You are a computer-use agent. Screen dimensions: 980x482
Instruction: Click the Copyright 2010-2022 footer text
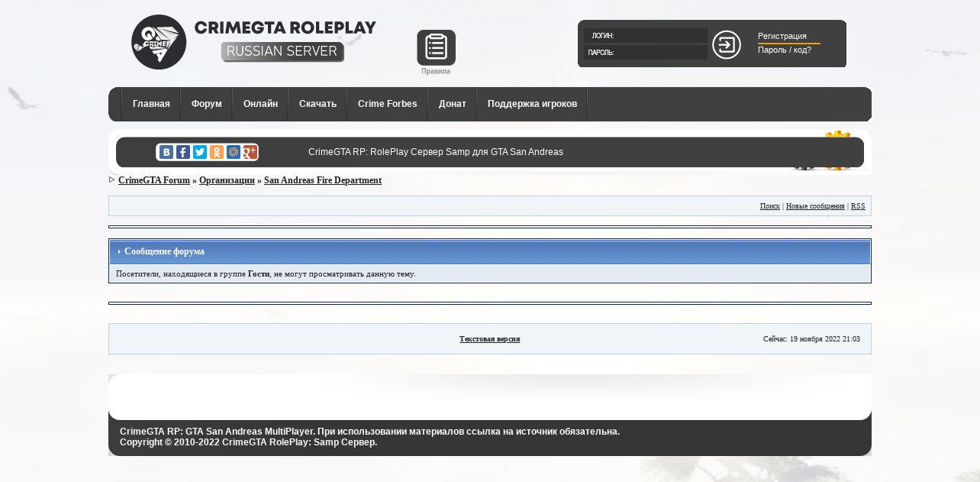pyautogui.click(x=248, y=442)
